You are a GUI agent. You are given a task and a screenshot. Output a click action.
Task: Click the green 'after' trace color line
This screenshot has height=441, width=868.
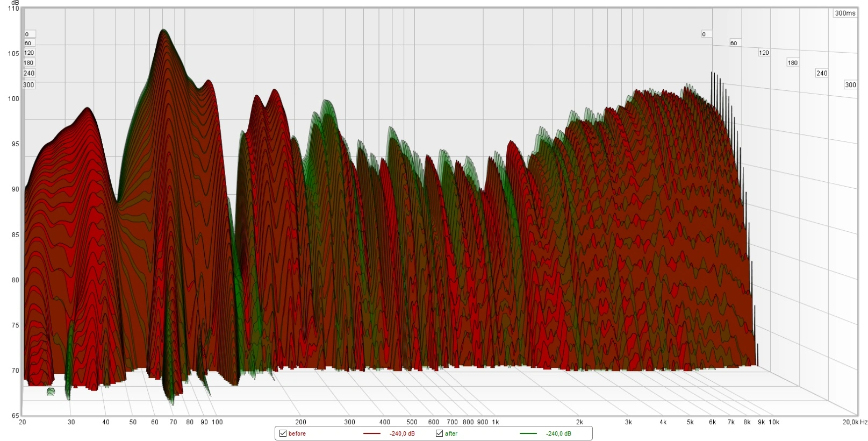click(528, 433)
